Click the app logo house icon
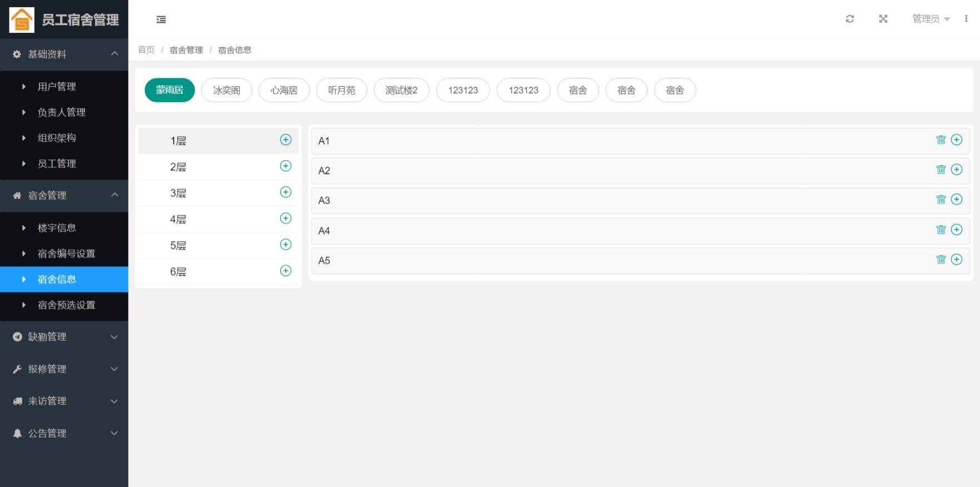 (22, 20)
